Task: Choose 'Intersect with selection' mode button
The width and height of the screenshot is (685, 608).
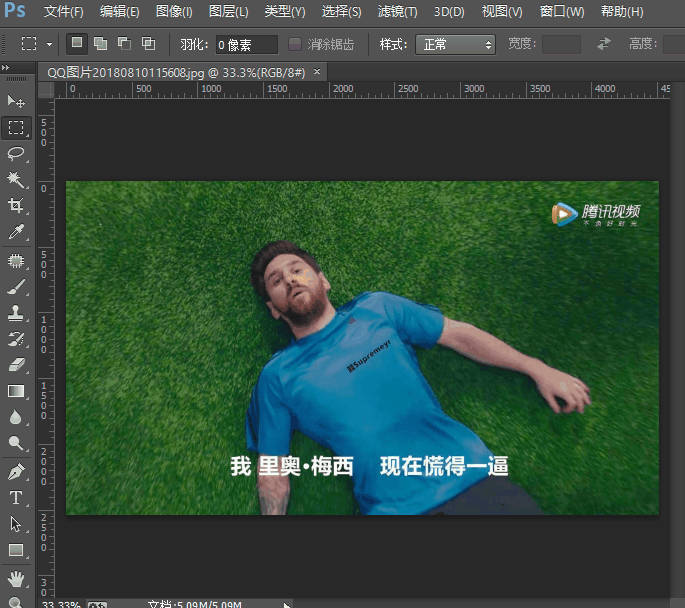Action: pos(148,44)
